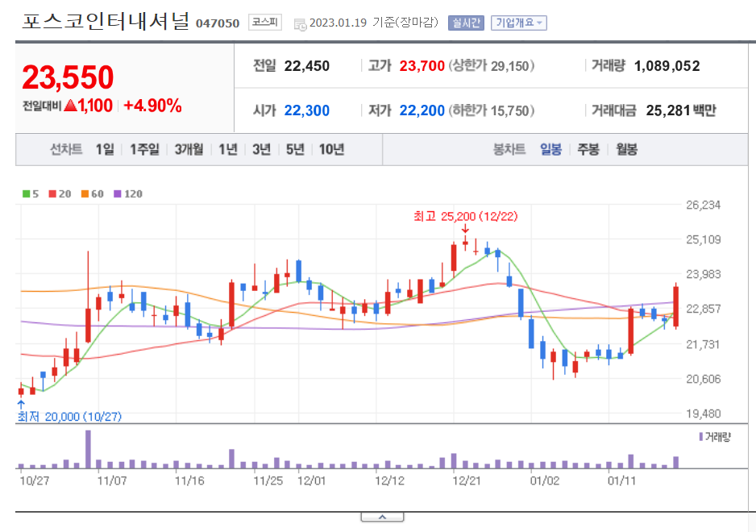Screen dimensions: 756x532
Task: Select the 10년 line chart period
Action: [x=331, y=149]
